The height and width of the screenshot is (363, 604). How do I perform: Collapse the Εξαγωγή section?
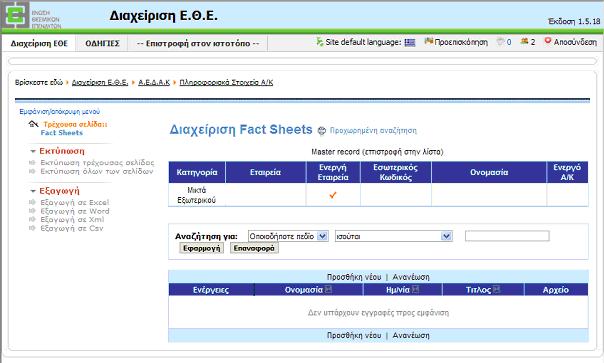[x=33, y=191]
